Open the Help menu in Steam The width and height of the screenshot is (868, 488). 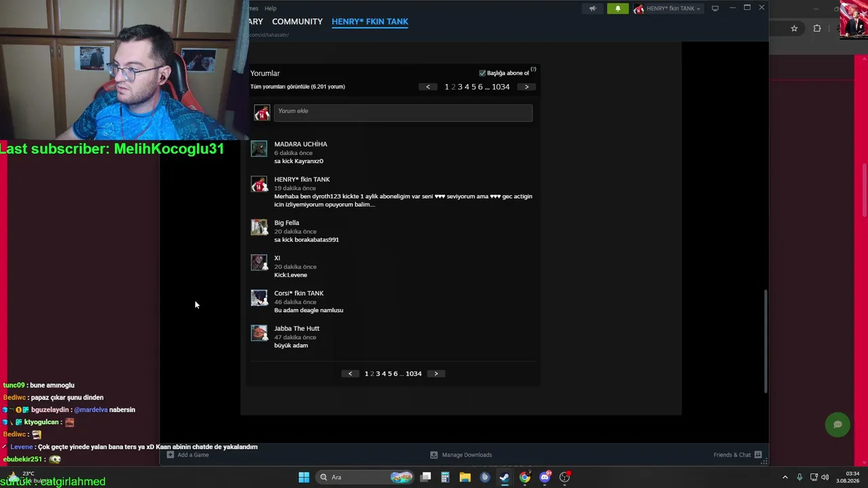pyautogui.click(x=271, y=8)
